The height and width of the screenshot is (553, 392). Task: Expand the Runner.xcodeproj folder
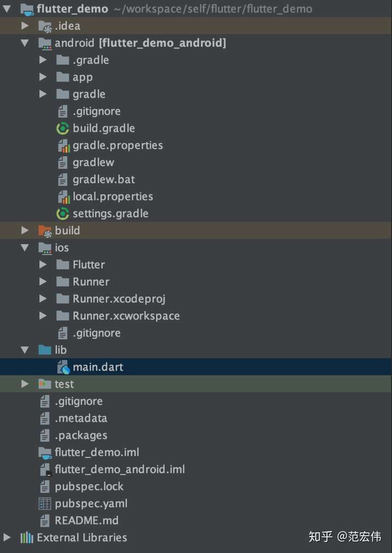(43, 299)
